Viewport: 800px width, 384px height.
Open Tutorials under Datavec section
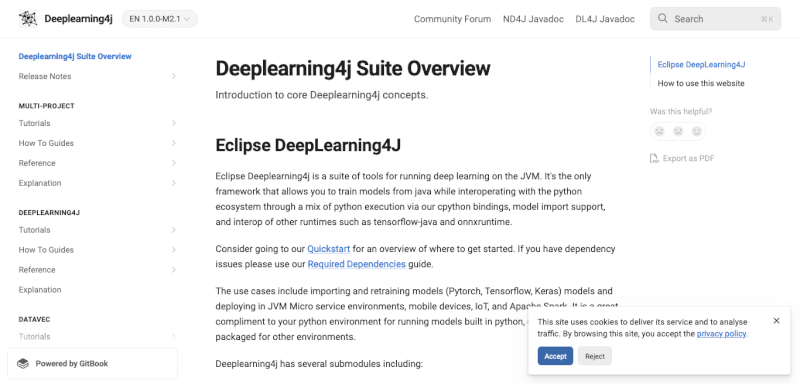tap(34, 337)
